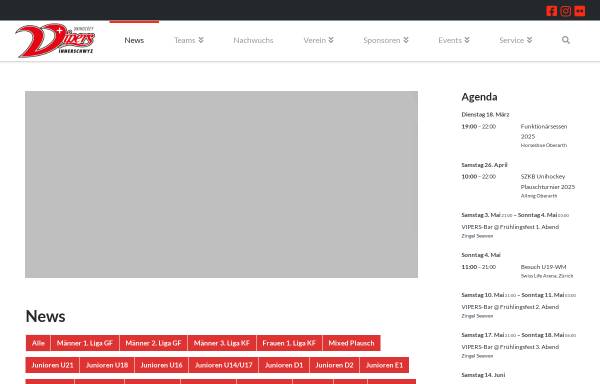
Task: Select the Alle news filter
Action: [x=38, y=343]
